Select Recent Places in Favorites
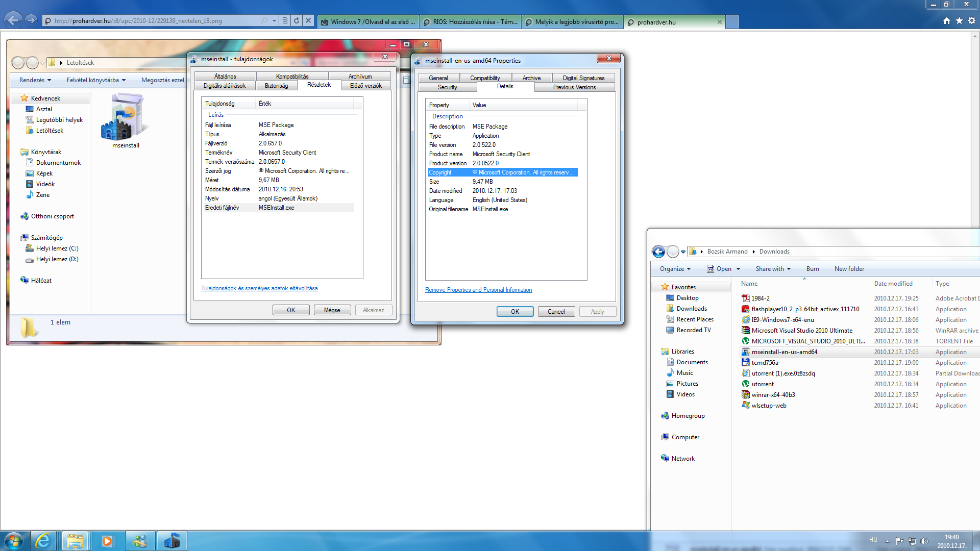 click(695, 319)
